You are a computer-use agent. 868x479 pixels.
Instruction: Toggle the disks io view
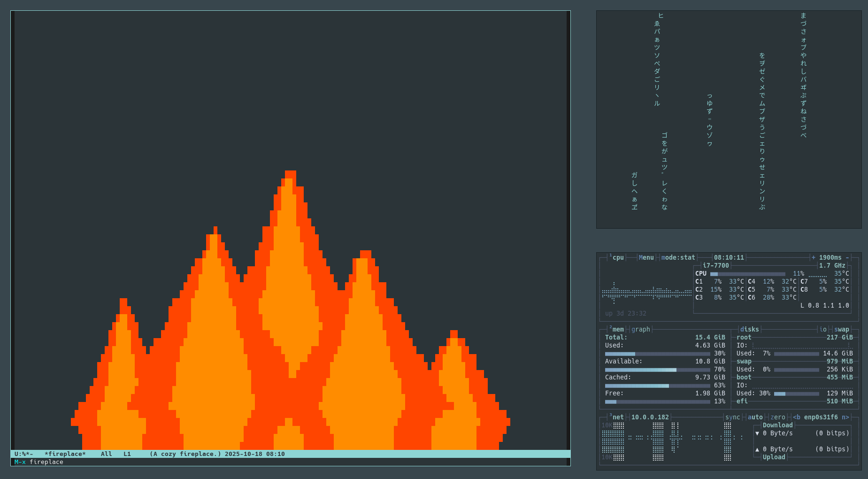coord(822,329)
